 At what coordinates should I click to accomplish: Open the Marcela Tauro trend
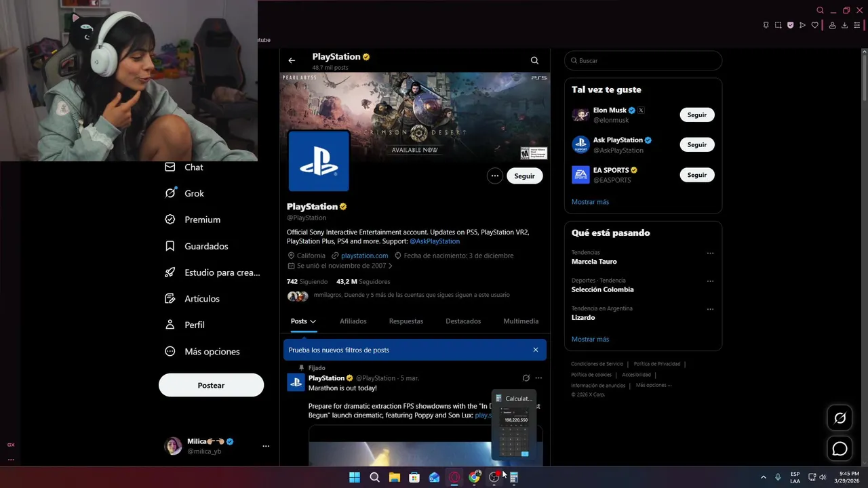[594, 262]
